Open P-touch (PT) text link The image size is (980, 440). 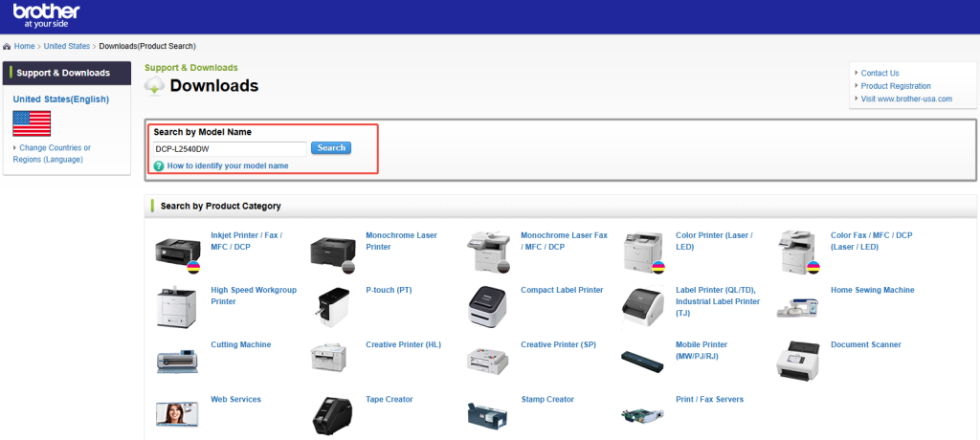(389, 290)
